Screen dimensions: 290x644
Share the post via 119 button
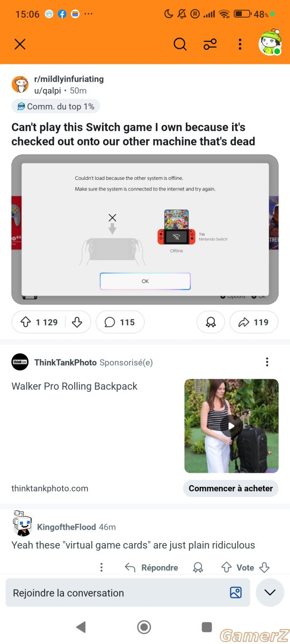[x=253, y=322]
